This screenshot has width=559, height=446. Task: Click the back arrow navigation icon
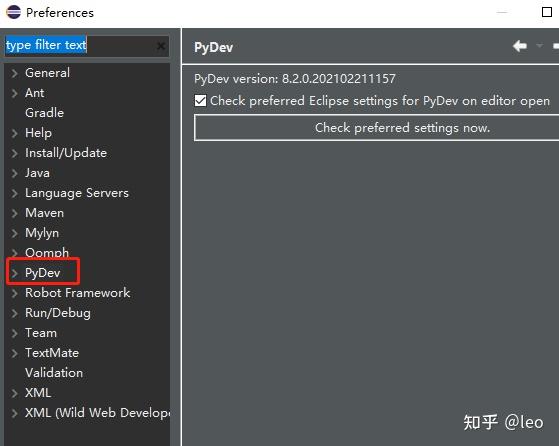pos(520,46)
